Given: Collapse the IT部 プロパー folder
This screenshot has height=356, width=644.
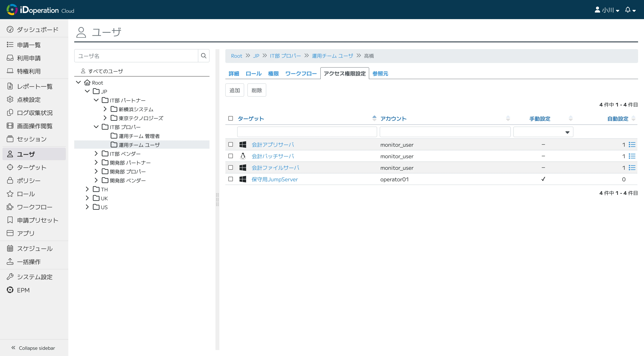Looking at the screenshot, I should (x=96, y=127).
